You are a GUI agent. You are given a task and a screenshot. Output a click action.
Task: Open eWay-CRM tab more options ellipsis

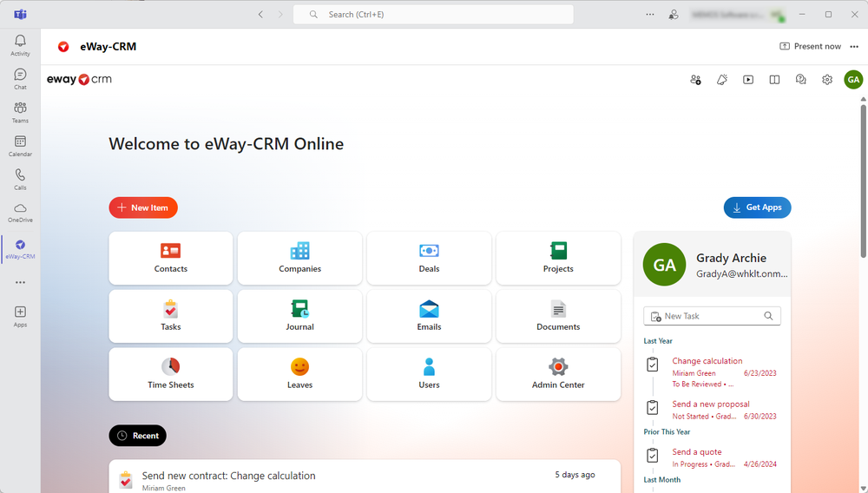(854, 47)
